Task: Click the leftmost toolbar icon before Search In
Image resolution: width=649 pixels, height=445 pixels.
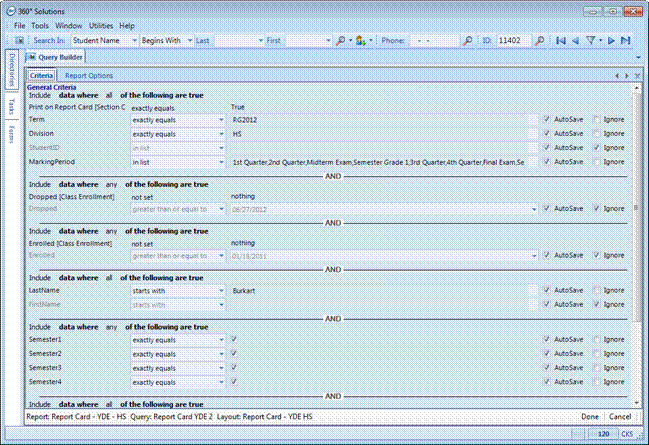Action: pos(19,41)
